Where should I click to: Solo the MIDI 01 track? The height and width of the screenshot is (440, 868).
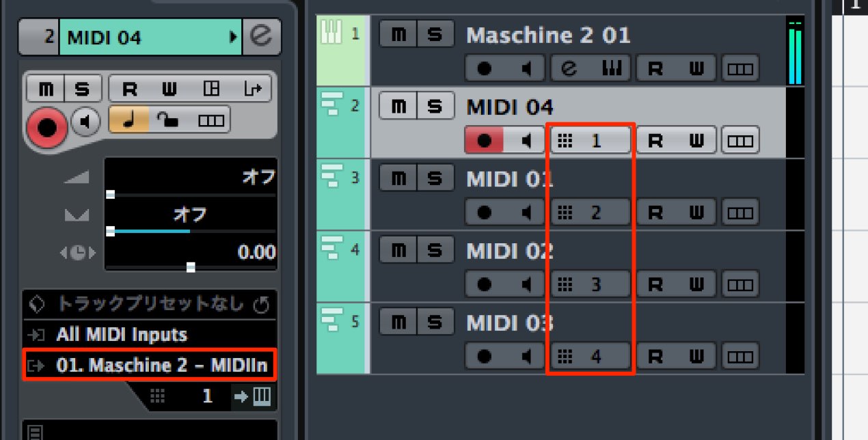[435, 178]
